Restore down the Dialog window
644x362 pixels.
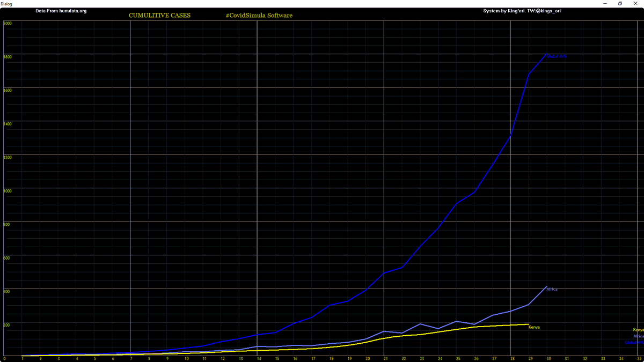[x=620, y=3]
